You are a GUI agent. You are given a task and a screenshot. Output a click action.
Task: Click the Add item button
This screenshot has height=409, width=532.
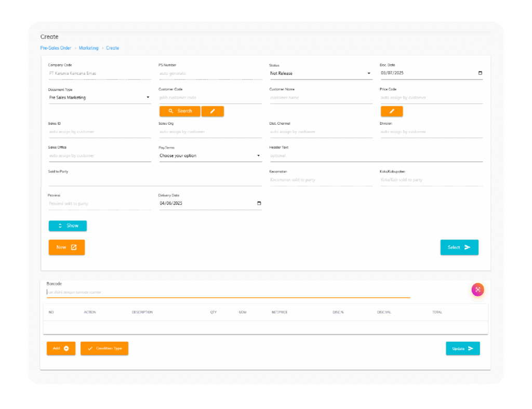coord(61,348)
